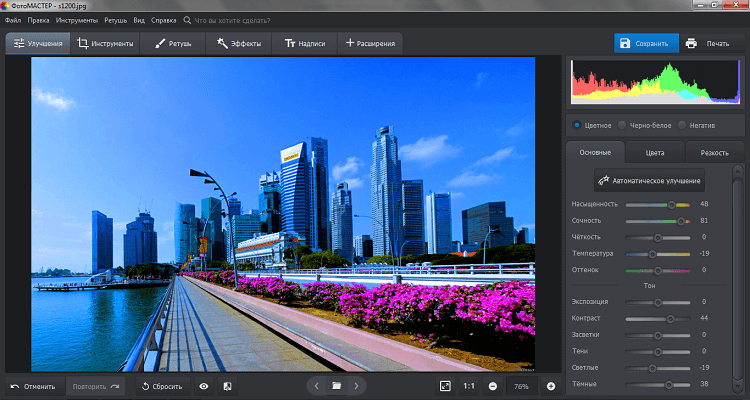Zoom out with the minus icon

(x=493, y=385)
